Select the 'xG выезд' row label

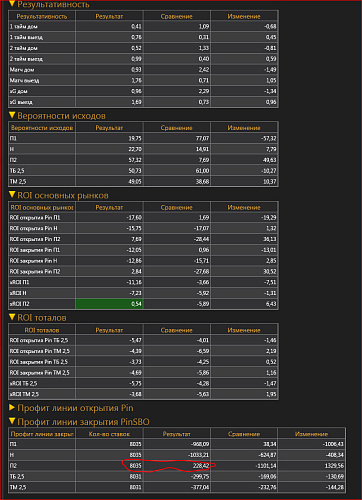(21, 102)
